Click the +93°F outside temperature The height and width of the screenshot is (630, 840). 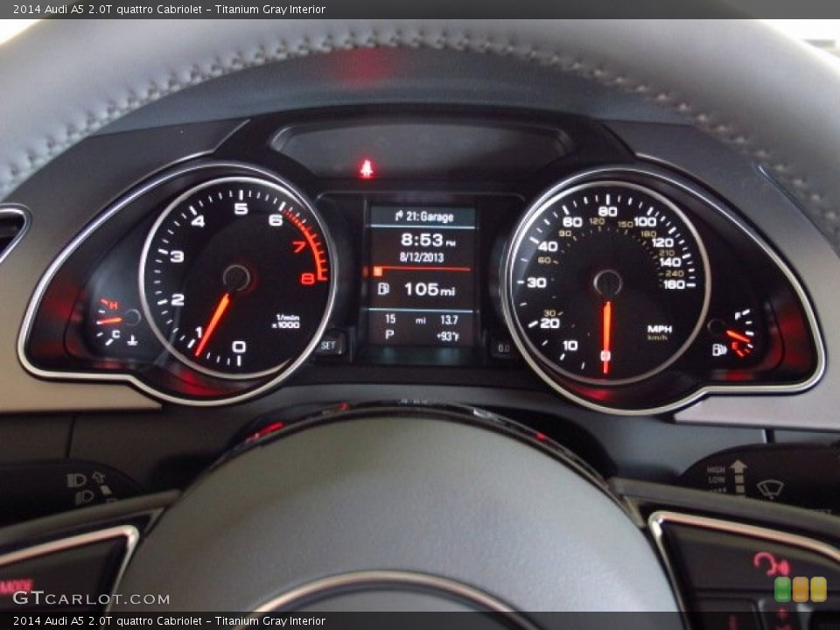coord(448,336)
